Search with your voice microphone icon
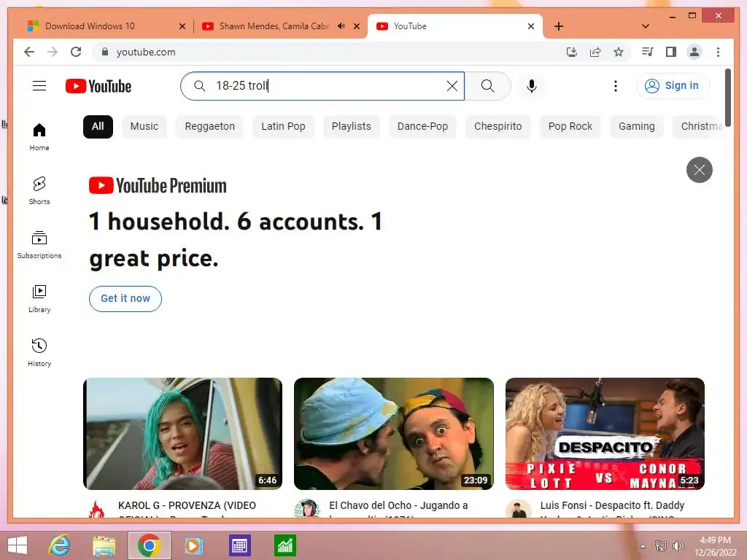 click(x=532, y=86)
